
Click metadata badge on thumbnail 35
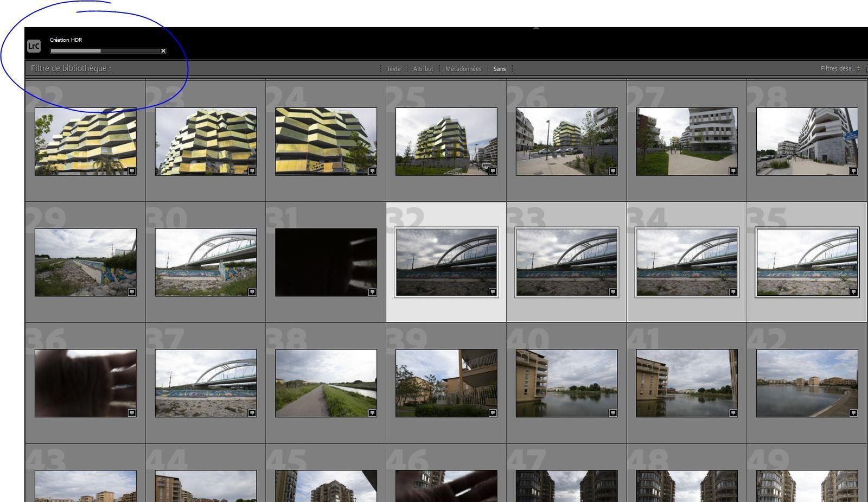853,292
